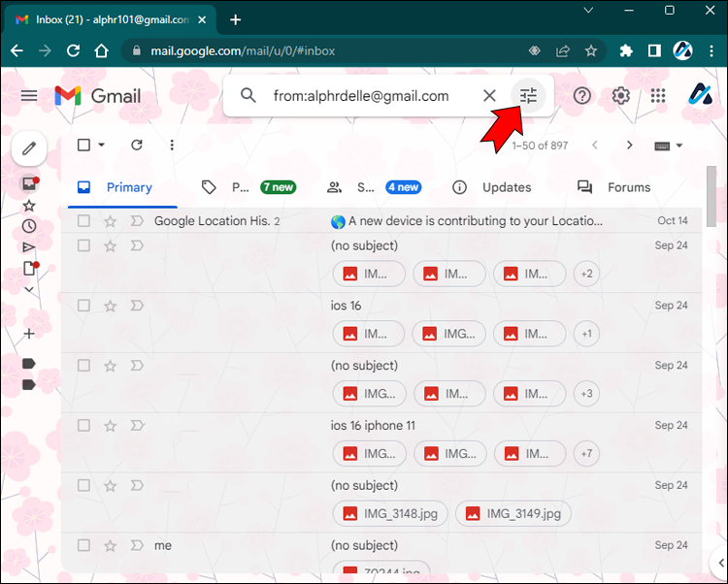Bookmark this page with the star icon

[590, 50]
